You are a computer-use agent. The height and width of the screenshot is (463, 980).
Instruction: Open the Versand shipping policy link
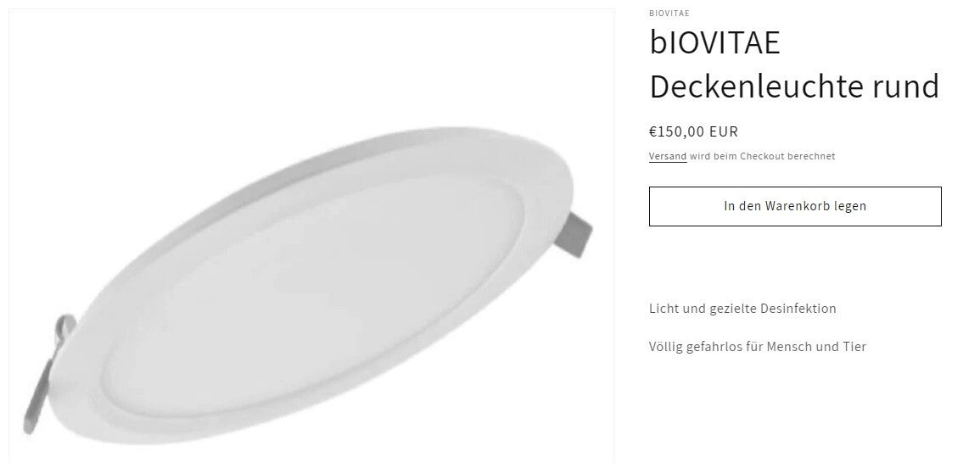coord(667,156)
